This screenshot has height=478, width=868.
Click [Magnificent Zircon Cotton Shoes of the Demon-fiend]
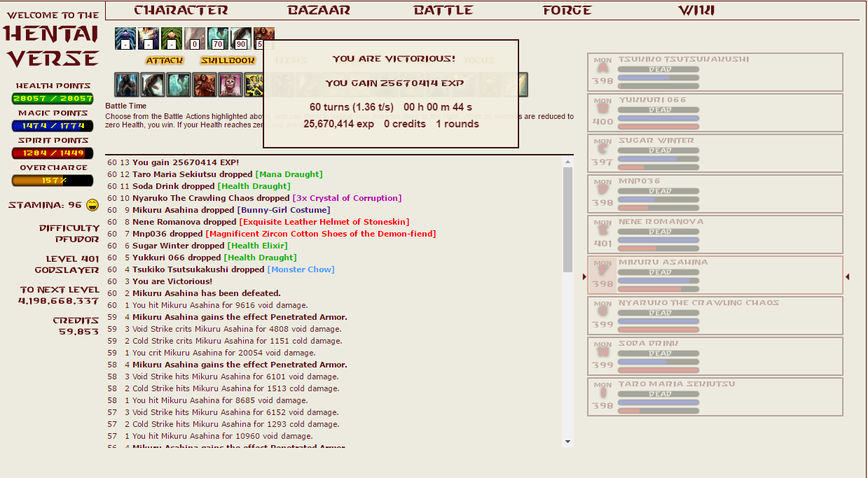(321, 234)
